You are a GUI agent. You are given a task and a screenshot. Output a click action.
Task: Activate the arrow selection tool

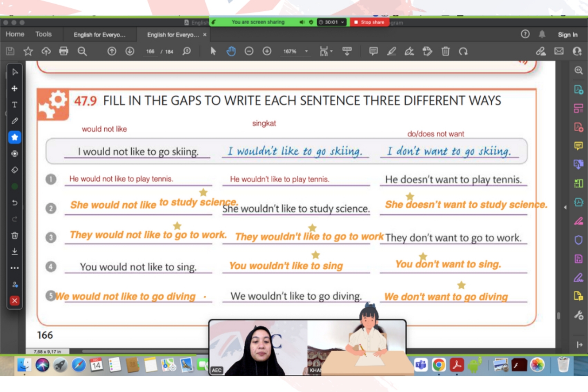tap(213, 51)
